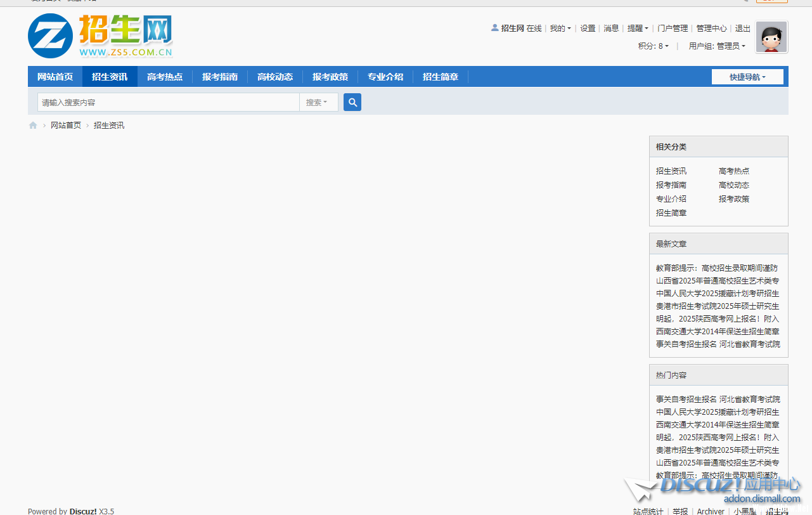Switch to the 高考热点 nav tab
Viewport: 812px width, 515px height.
coord(165,77)
